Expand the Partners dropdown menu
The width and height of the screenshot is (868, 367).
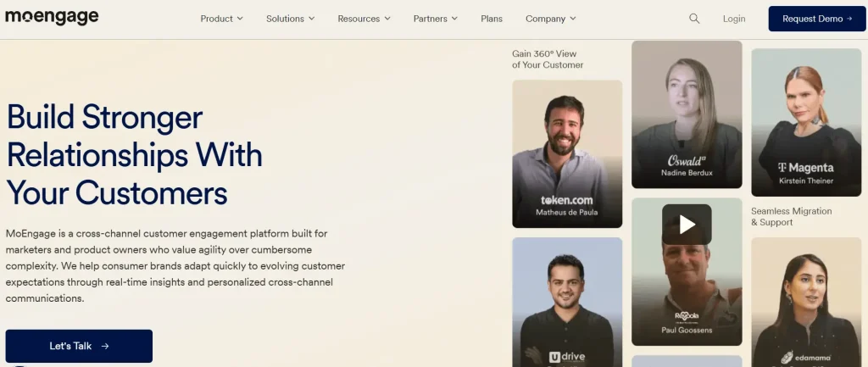pos(436,19)
